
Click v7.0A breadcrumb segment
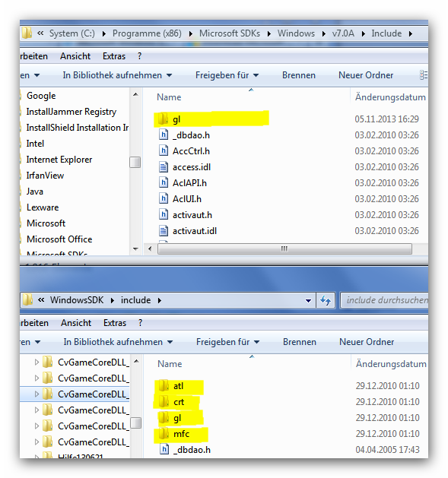tap(343, 33)
